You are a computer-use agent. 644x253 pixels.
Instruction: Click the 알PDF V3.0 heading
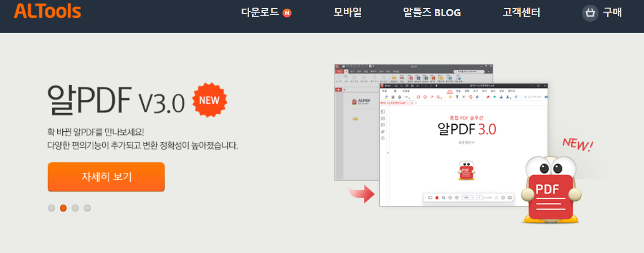pos(116,99)
